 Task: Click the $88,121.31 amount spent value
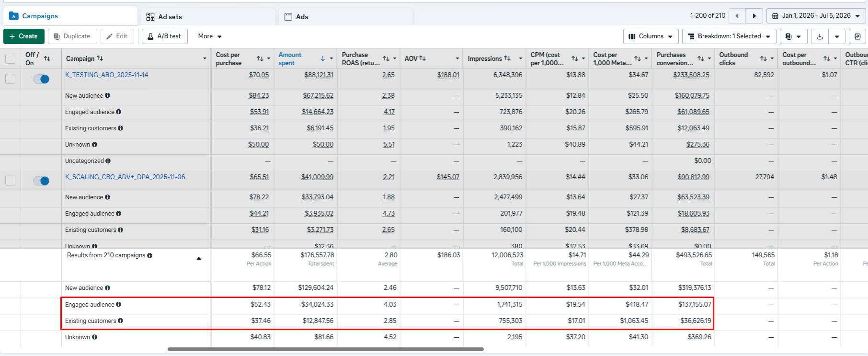(319, 75)
